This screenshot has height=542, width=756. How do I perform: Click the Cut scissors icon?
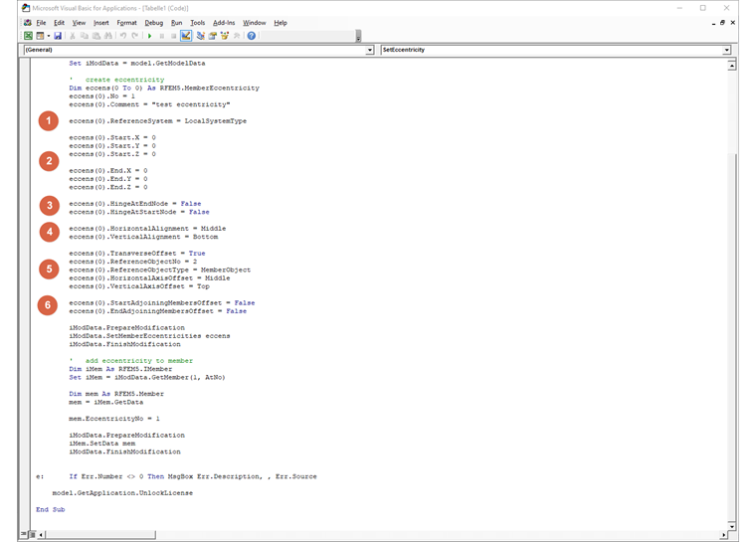coord(73,36)
